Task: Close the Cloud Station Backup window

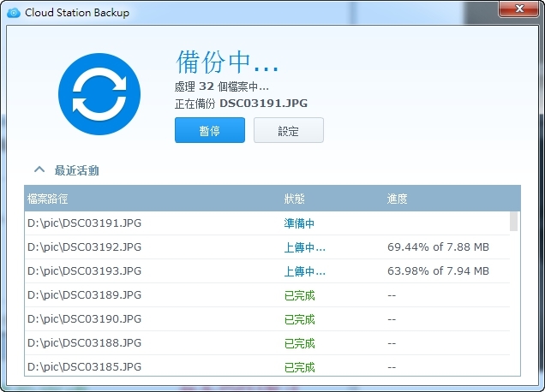Action: pyautogui.click(x=519, y=9)
